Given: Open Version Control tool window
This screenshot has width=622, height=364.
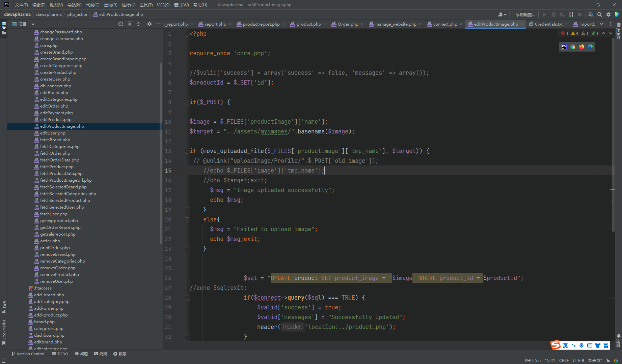Looking at the screenshot, I should 28,354.
